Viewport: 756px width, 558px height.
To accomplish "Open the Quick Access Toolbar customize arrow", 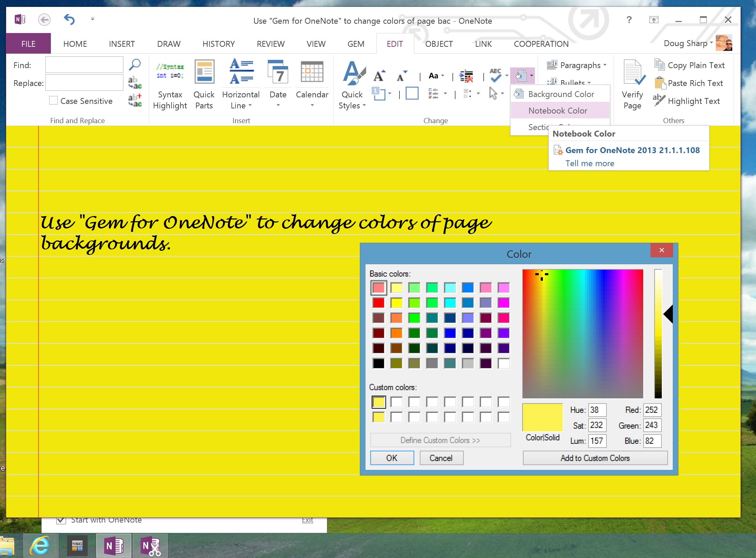I will coord(92,19).
